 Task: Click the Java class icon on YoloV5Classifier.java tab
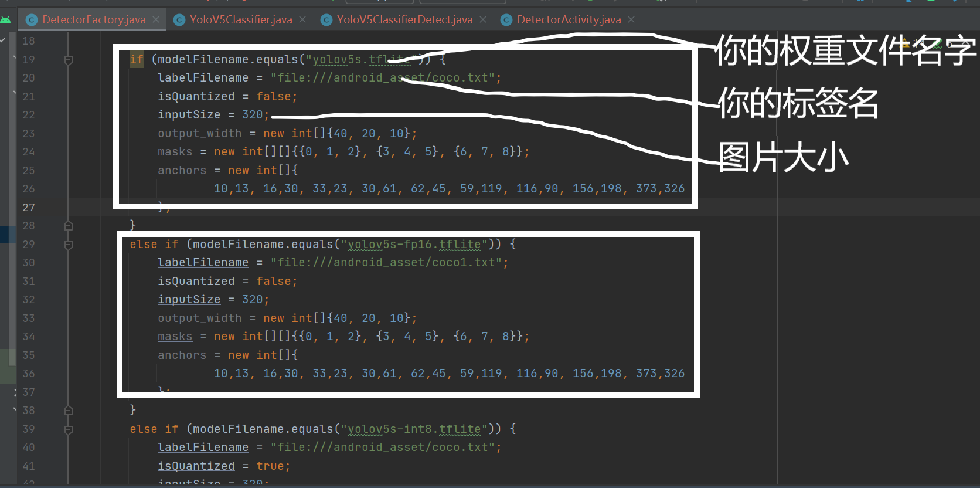pos(179,20)
